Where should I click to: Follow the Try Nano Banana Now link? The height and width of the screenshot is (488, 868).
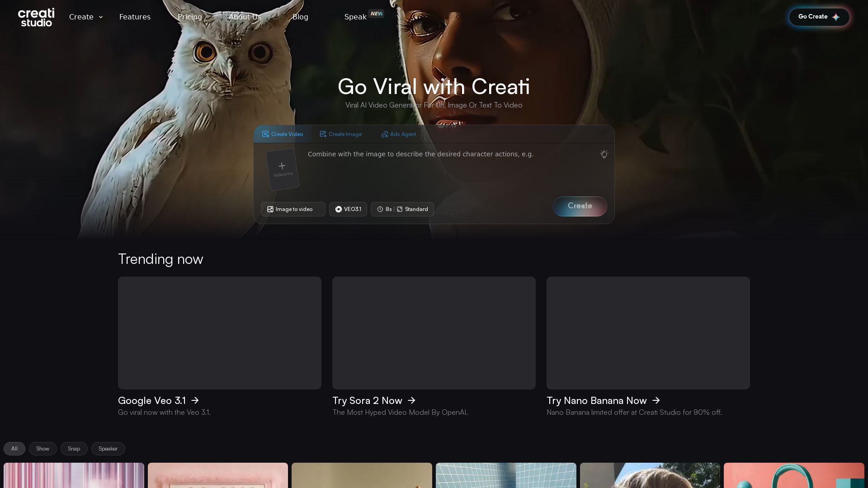point(604,401)
